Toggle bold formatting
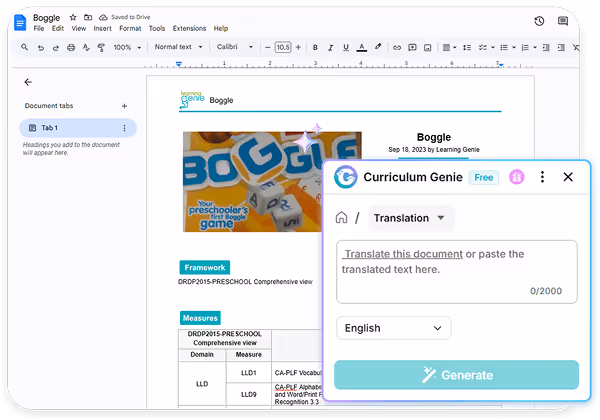This screenshot has height=420, width=600. (x=315, y=47)
